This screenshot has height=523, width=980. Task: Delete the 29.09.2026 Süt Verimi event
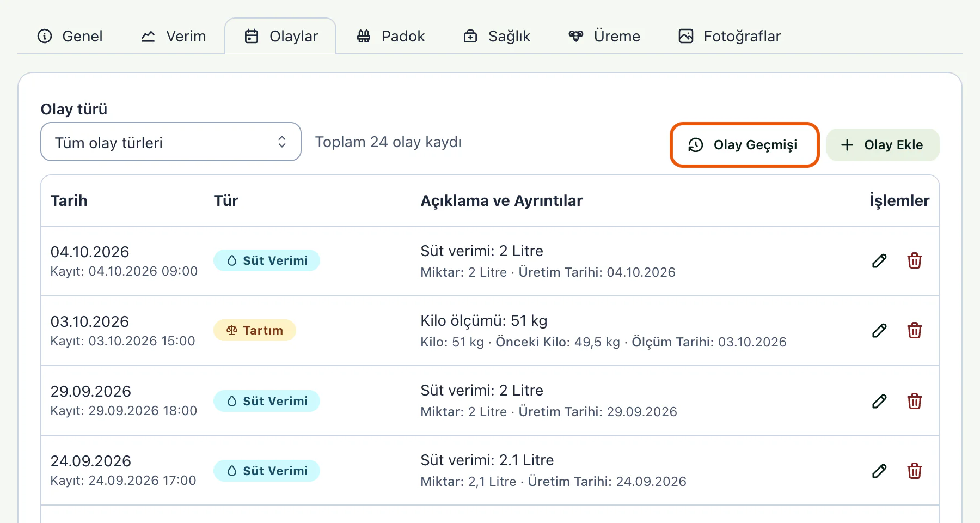click(x=915, y=402)
